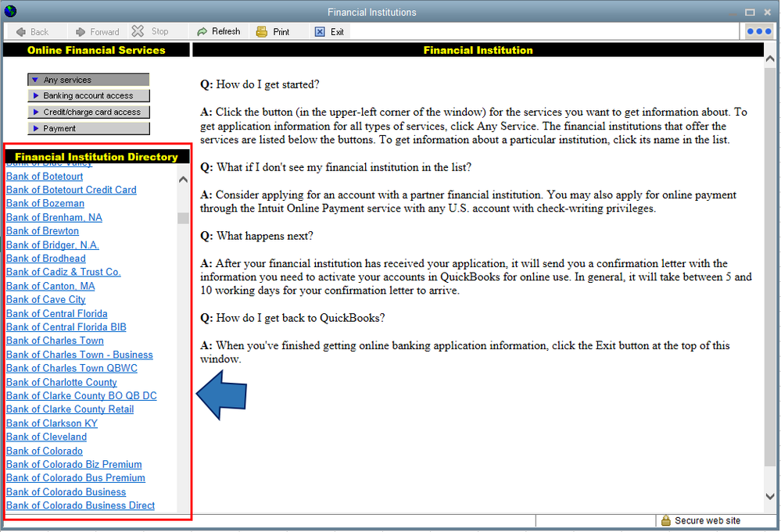Click the Stop X icon

[x=138, y=31]
